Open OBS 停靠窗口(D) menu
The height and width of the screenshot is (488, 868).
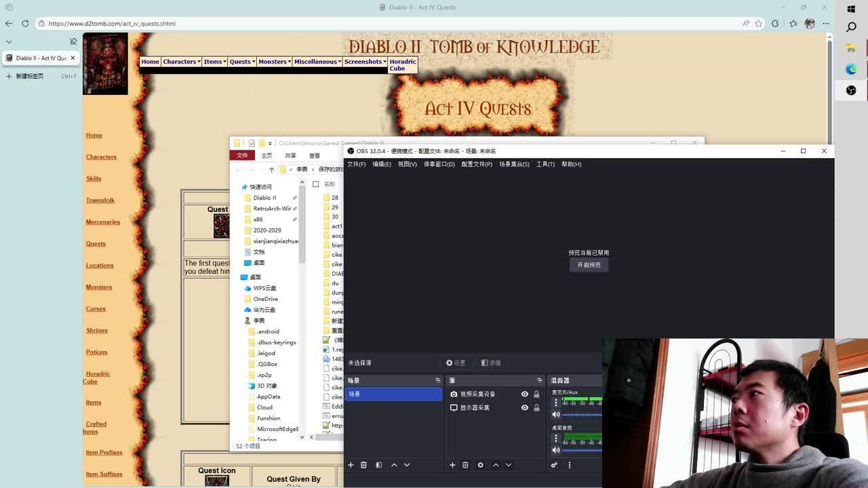click(439, 164)
